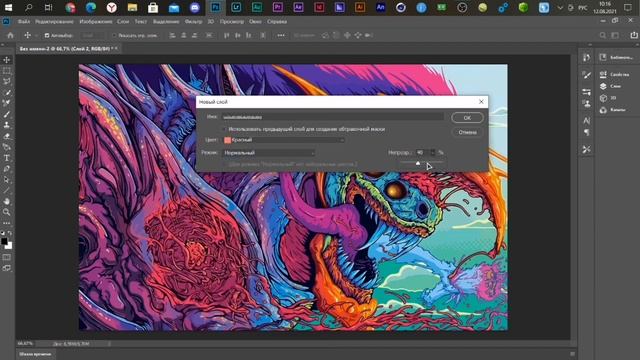The width and height of the screenshot is (640, 360).
Task: Select the Type (T) tool
Action: (x=7, y=158)
